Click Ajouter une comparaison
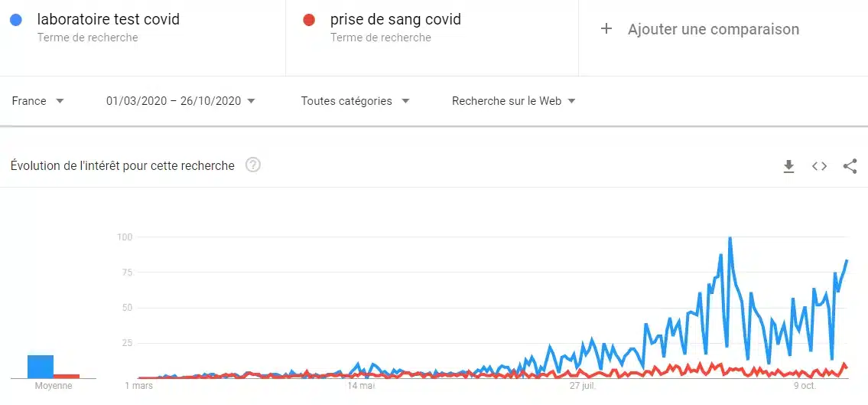 [x=714, y=29]
